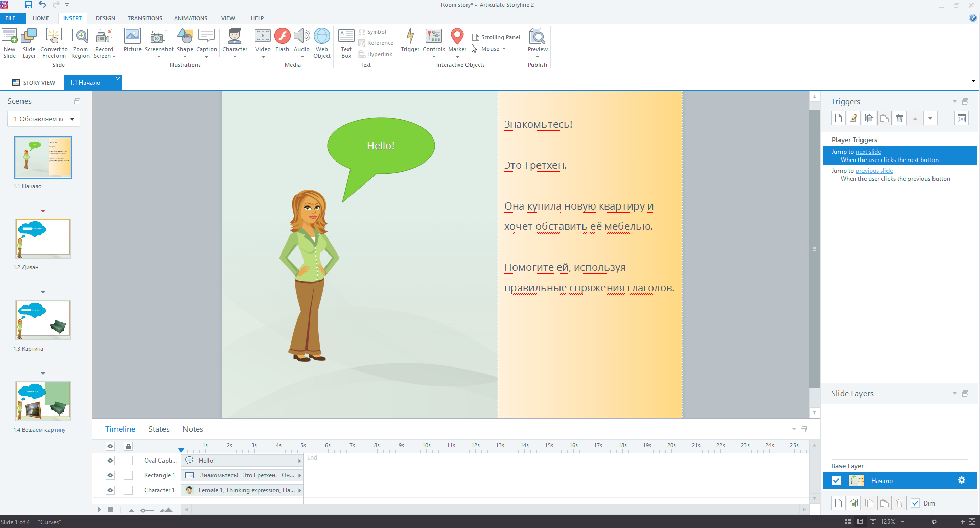Select the 1.2 Диван slide thumbnail
This screenshot has width=980, height=528.
click(43, 238)
